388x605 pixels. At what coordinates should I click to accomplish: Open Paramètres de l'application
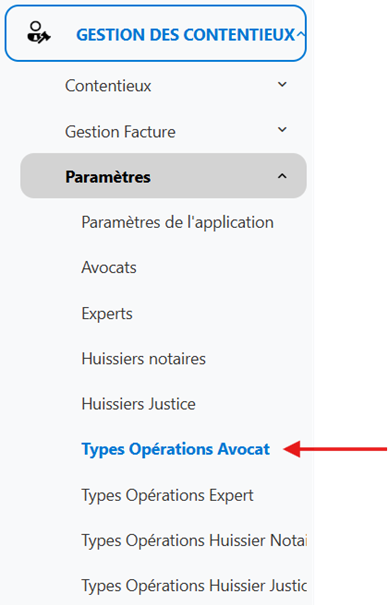click(177, 223)
